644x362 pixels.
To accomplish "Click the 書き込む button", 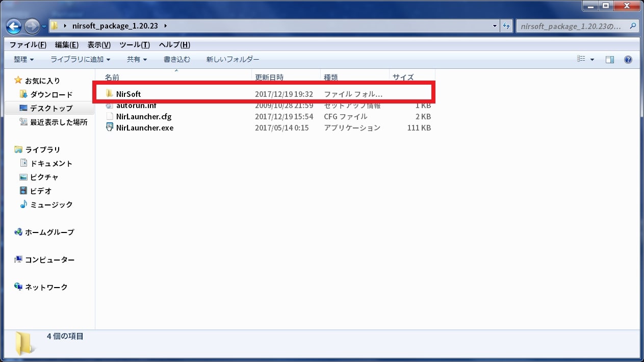I will 177,59.
